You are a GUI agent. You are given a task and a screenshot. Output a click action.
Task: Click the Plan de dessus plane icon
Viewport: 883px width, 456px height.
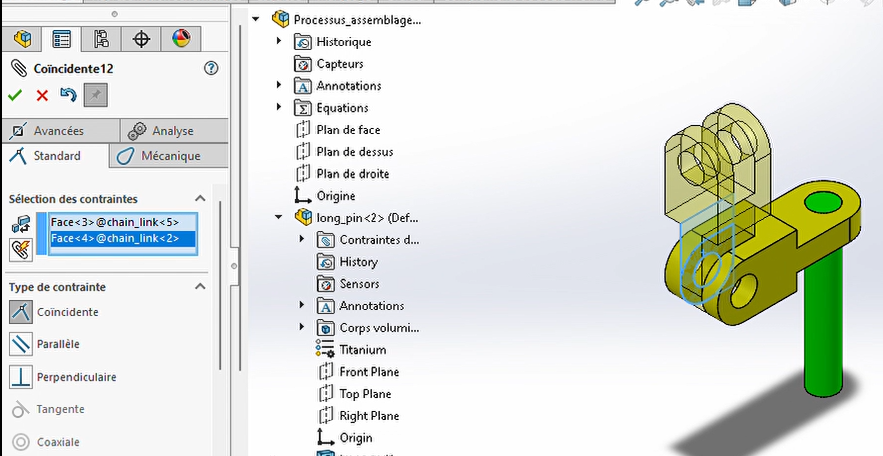[x=303, y=151]
